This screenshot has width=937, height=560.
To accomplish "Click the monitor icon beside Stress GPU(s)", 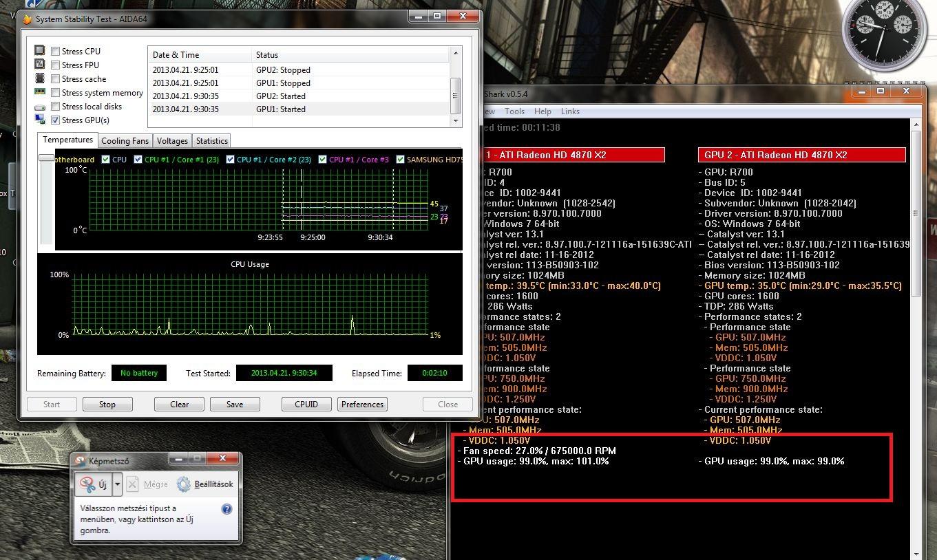I will pos(39,120).
